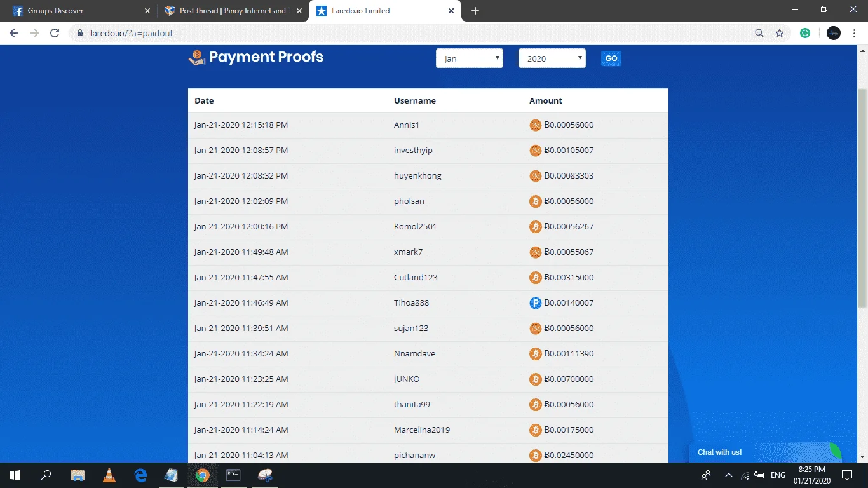Close the Laredo.io Limited tab
This screenshot has height=488, width=868.
point(451,11)
